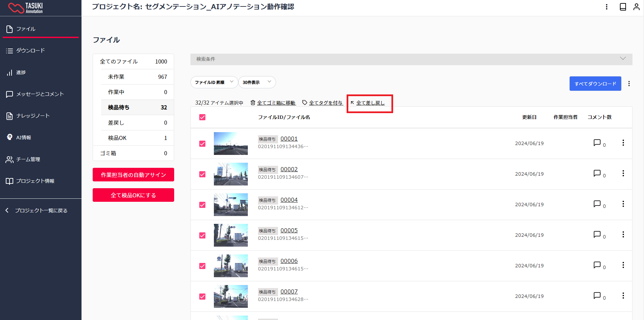Viewport: 644px width, 320px height.
Task: Open row options menu for file 00007
Action: click(623, 296)
